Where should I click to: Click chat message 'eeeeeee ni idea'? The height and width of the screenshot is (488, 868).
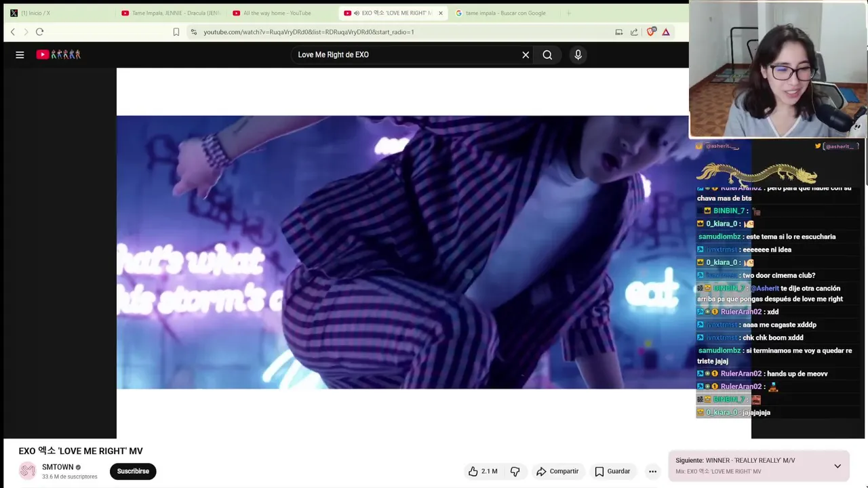[x=767, y=249]
